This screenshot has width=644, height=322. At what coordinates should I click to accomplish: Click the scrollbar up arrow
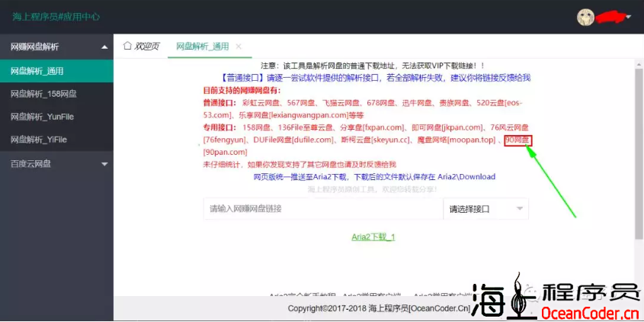tap(639, 64)
